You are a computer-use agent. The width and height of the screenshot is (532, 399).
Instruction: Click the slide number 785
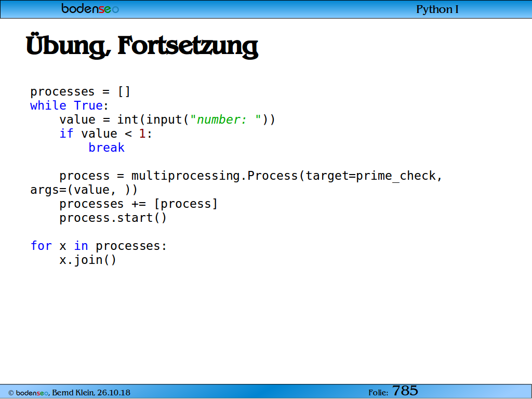click(x=405, y=391)
